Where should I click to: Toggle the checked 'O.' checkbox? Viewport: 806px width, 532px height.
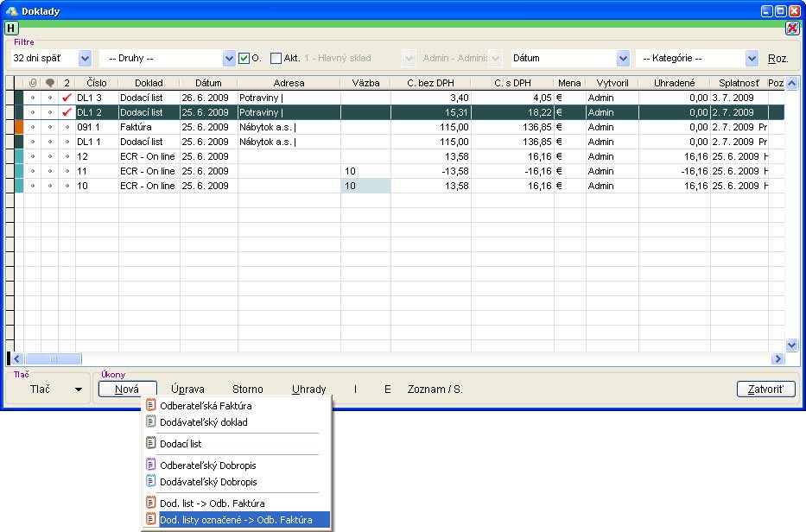click(x=244, y=59)
